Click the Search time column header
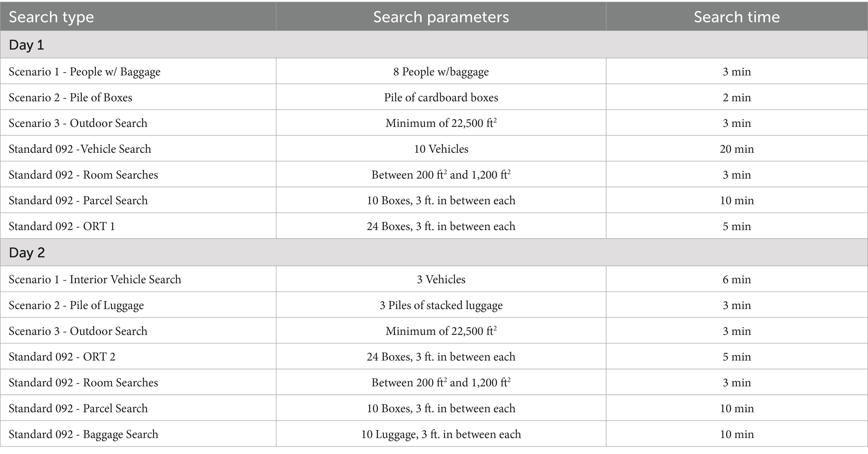 pyautogui.click(x=737, y=17)
